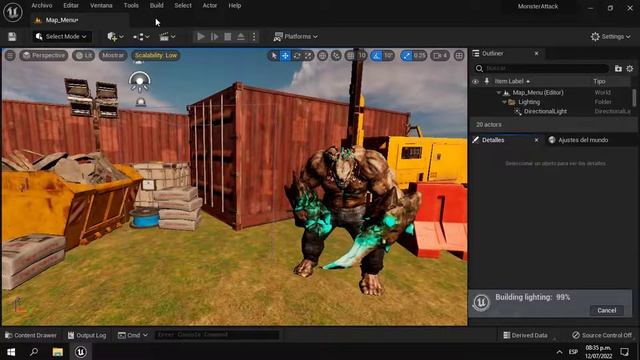Open the Ventana menu

[101, 6]
